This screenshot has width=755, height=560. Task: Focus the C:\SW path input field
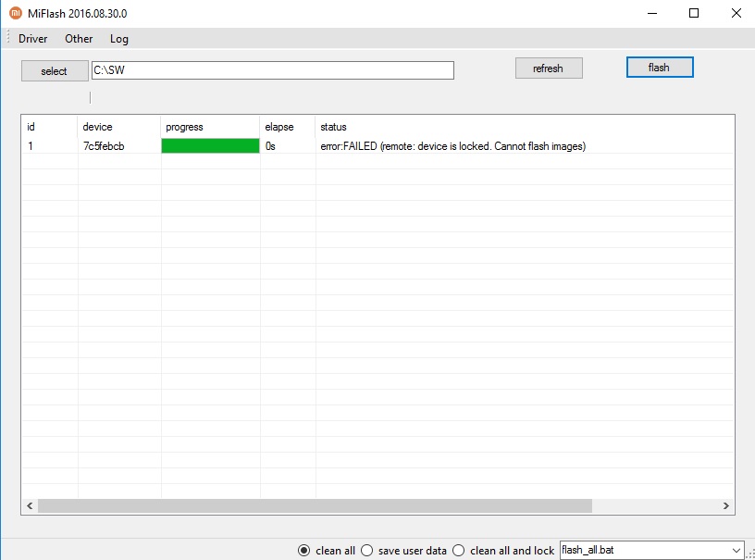point(273,70)
